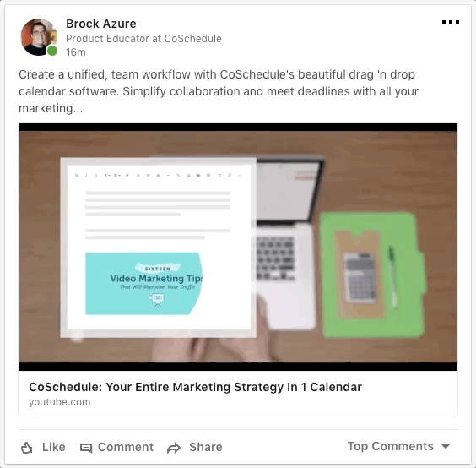The height and width of the screenshot is (468, 476).
Task: Click the green online status dot
Action: tap(52, 51)
